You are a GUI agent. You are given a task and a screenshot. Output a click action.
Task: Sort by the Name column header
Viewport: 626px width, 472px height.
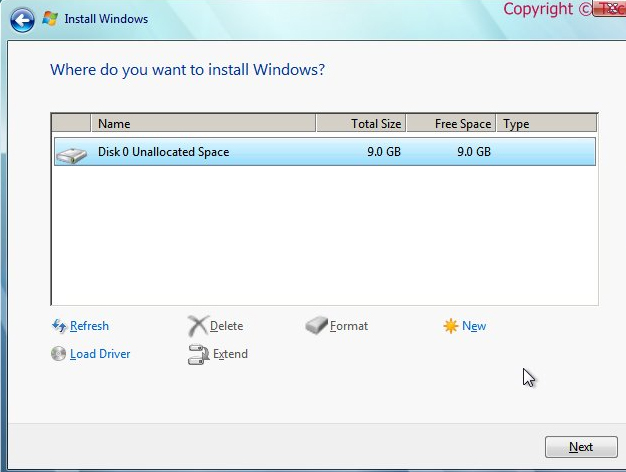[203, 123]
